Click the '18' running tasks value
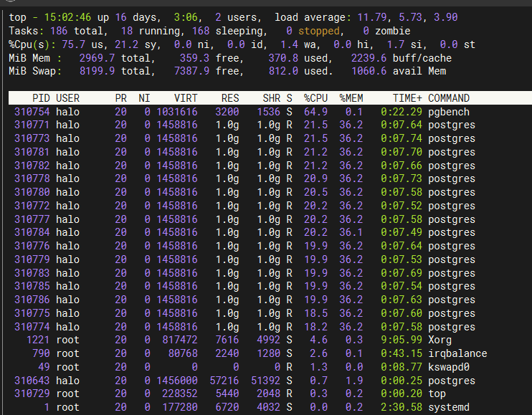The height and width of the screenshot is (415, 532). [127, 31]
